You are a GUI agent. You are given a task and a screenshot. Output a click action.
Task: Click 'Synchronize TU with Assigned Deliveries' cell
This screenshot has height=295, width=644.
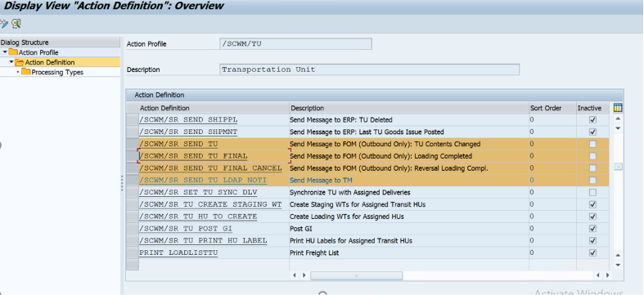click(408, 192)
